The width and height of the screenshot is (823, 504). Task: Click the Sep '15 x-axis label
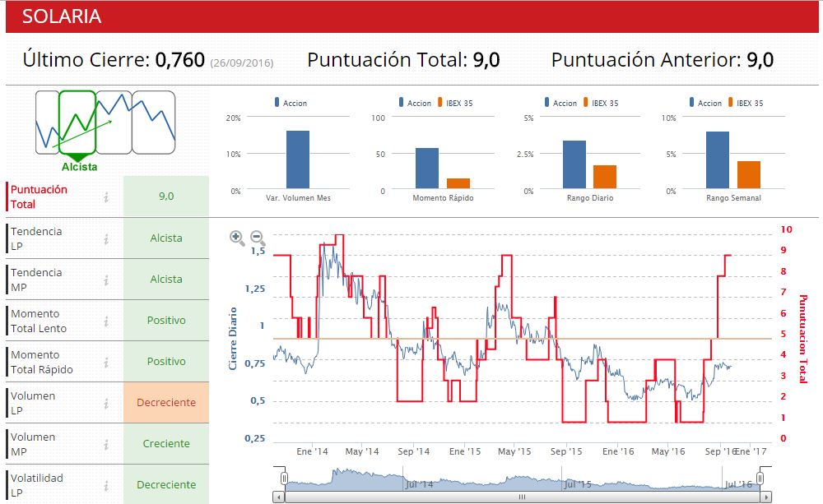(x=566, y=451)
